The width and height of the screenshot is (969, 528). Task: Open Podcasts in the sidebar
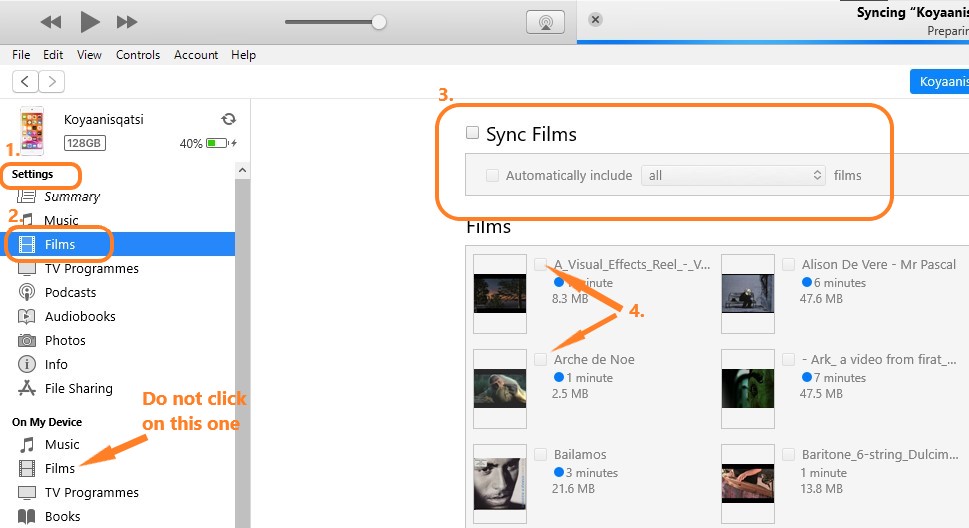tap(70, 292)
